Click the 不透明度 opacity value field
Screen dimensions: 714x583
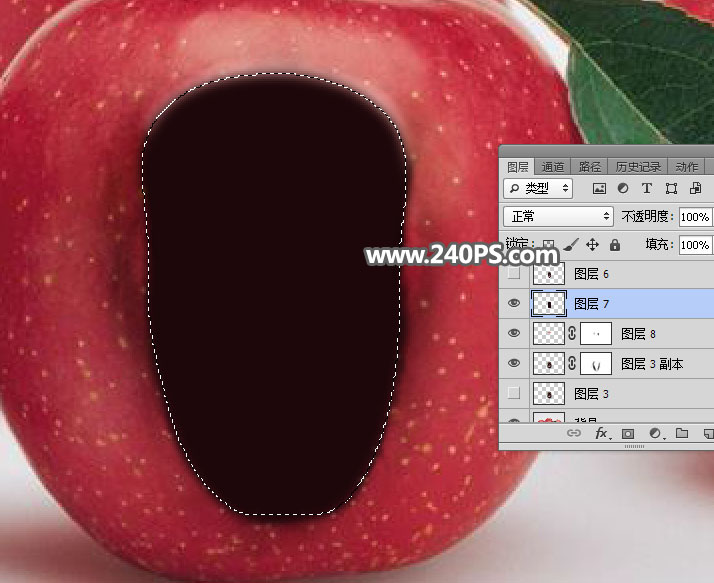(694, 216)
